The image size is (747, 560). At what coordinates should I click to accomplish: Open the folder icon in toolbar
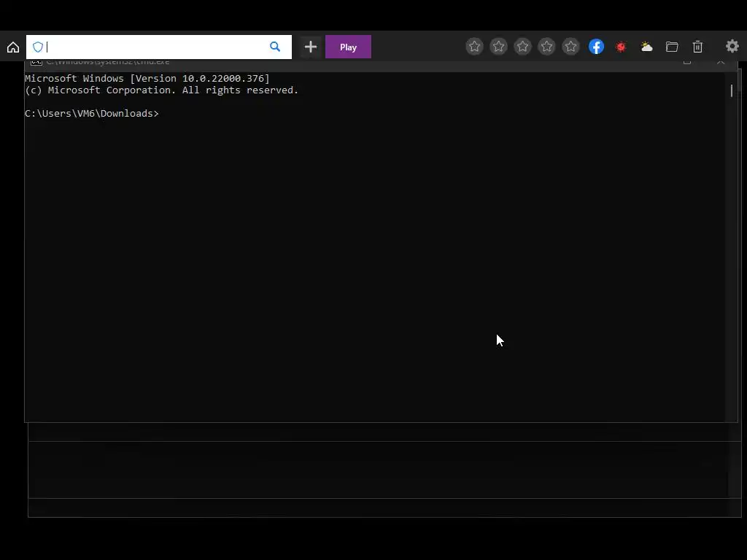[x=672, y=47]
